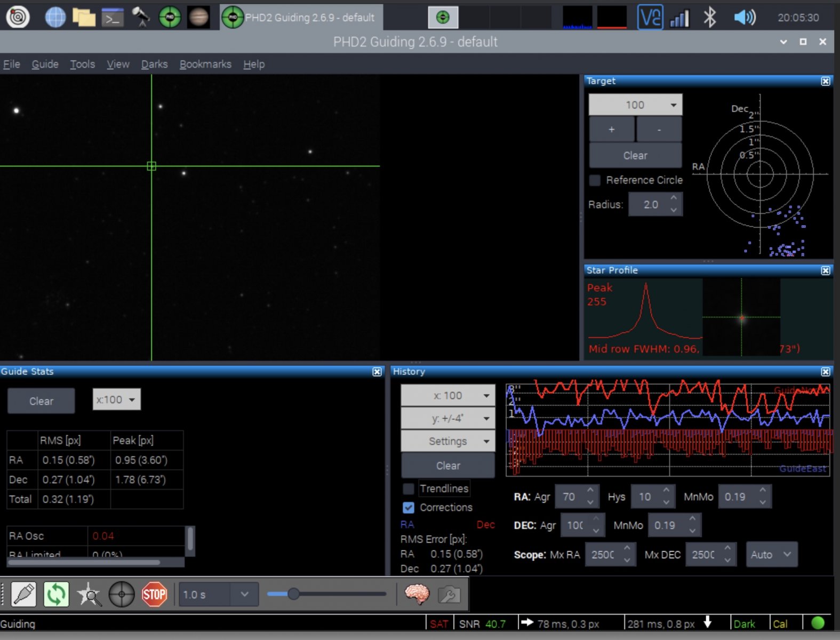Image resolution: width=840 pixels, height=640 pixels.
Task: Decrease the Mx DEC value
Action: pyautogui.click(x=728, y=561)
